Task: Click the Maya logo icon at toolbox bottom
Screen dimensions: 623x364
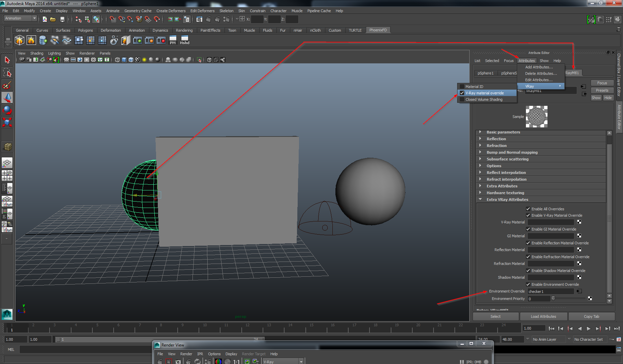Action: [x=7, y=314]
